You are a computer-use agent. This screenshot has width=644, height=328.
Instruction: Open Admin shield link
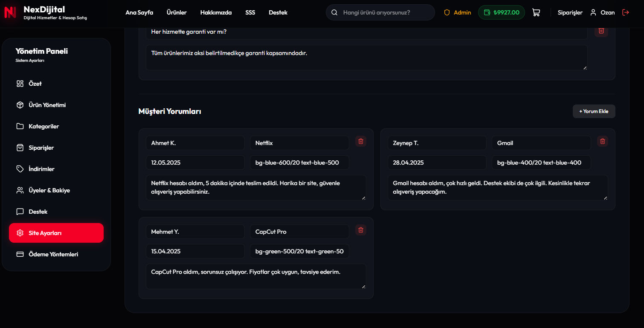coord(457,12)
